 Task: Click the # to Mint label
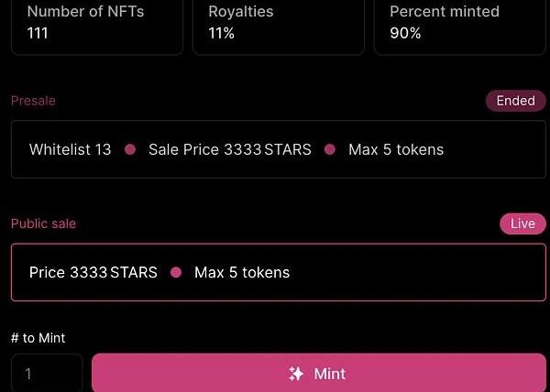tap(38, 338)
